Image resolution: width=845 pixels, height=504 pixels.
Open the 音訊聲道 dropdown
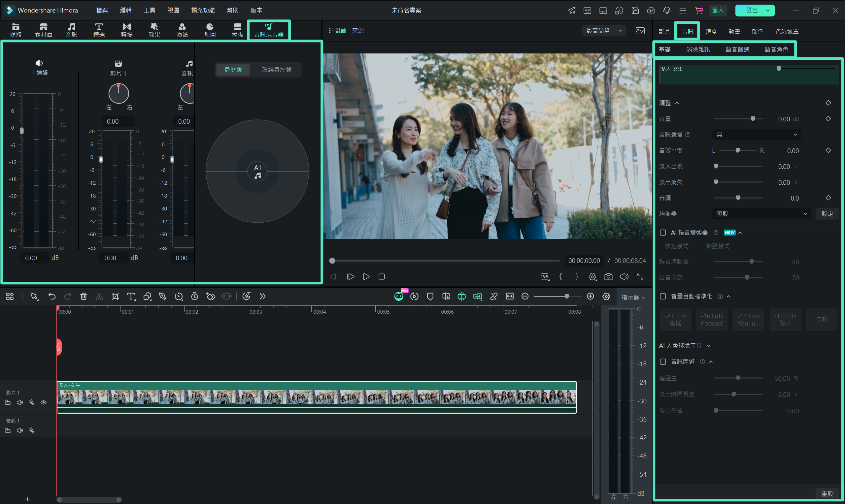757,135
